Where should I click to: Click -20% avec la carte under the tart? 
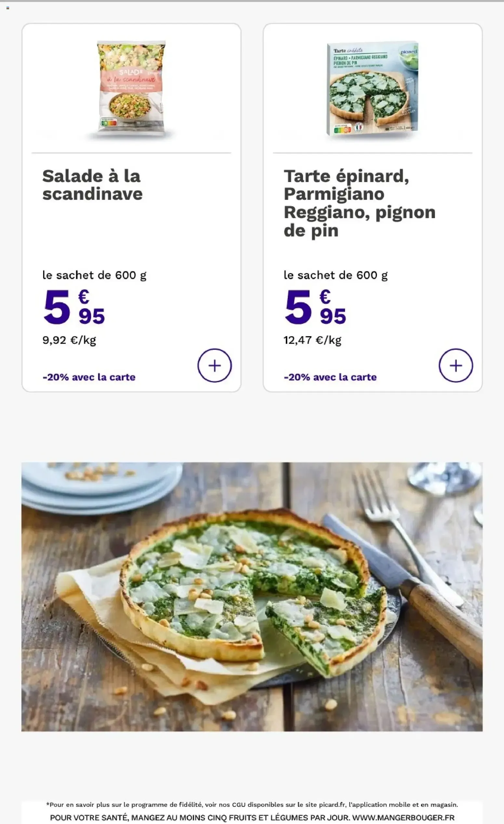pos(330,377)
